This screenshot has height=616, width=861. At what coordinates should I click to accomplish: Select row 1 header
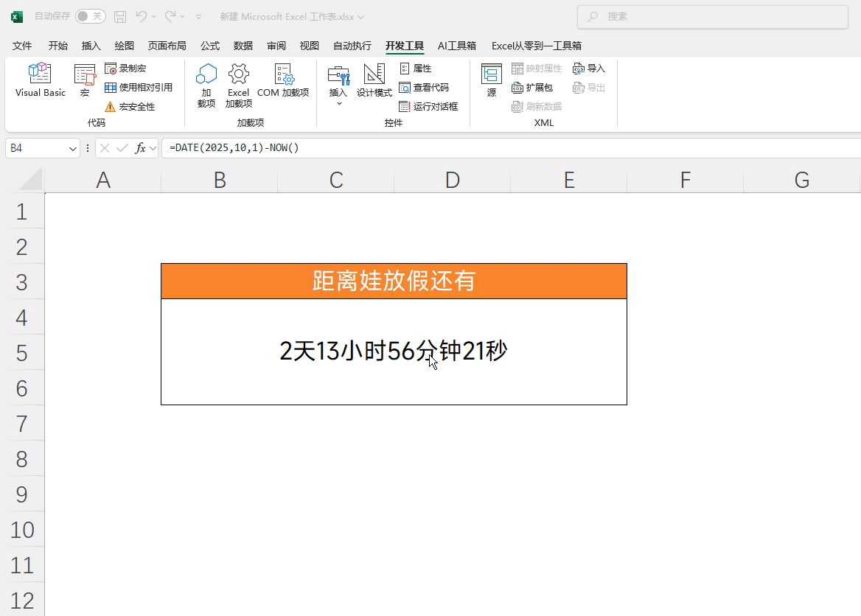pyautogui.click(x=22, y=211)
